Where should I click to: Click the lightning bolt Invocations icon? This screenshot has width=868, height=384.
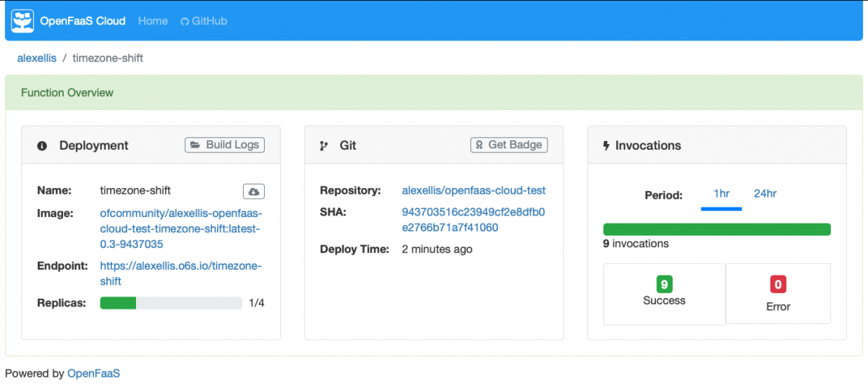tap(606, 146)
